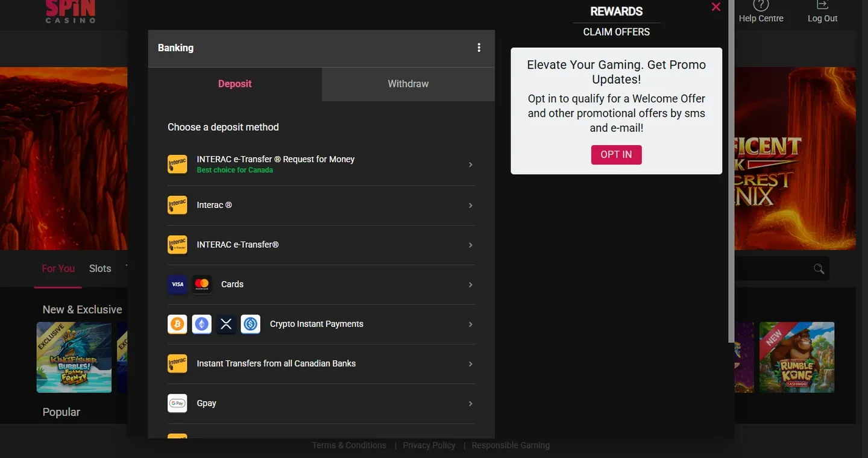Select the 'Gpay' method text
Viewport: 868px width, 458px height.
206,403
